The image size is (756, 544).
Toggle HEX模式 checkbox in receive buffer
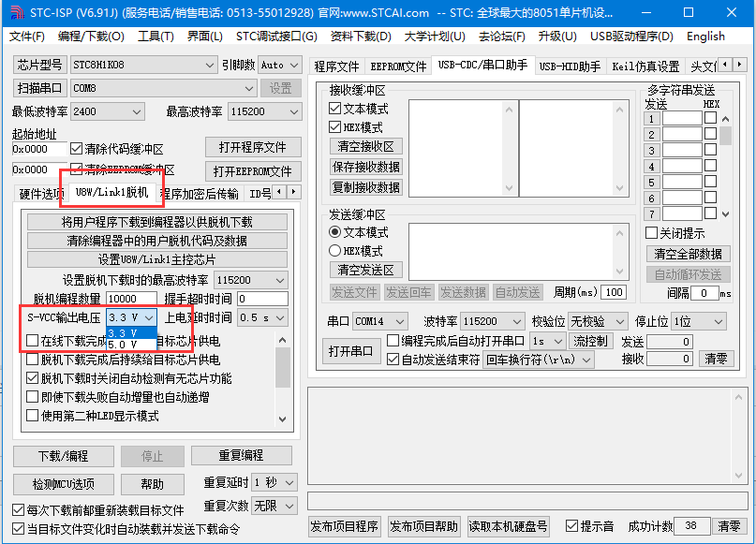(334, 127)
